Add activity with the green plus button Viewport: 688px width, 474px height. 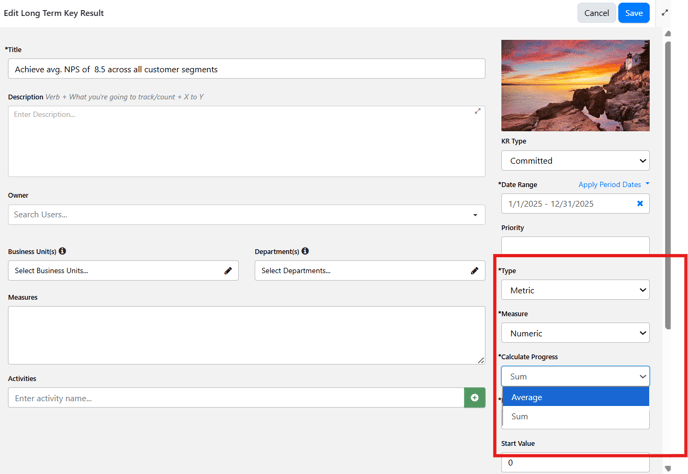coord(474,398)
